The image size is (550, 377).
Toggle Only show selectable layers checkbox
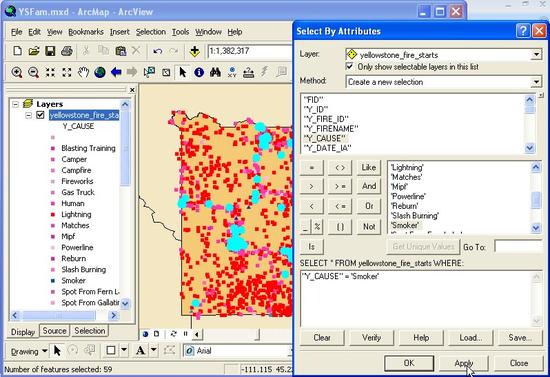[x=349, y=66]
